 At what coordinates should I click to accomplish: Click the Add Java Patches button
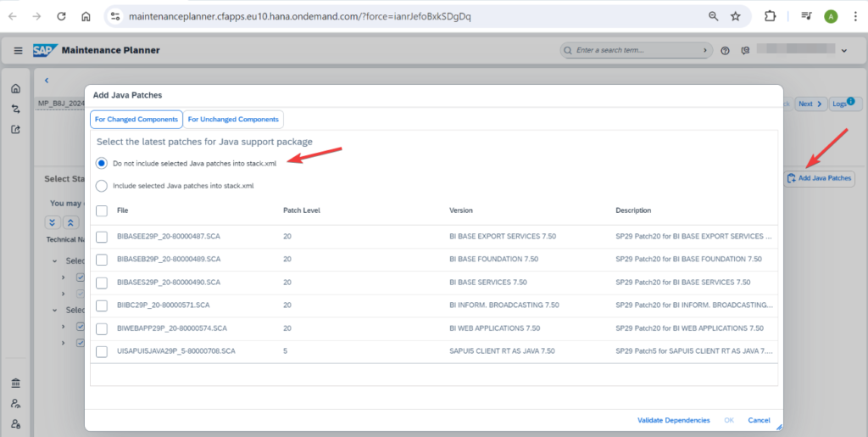pyautogui.click(x=819, y=178)
